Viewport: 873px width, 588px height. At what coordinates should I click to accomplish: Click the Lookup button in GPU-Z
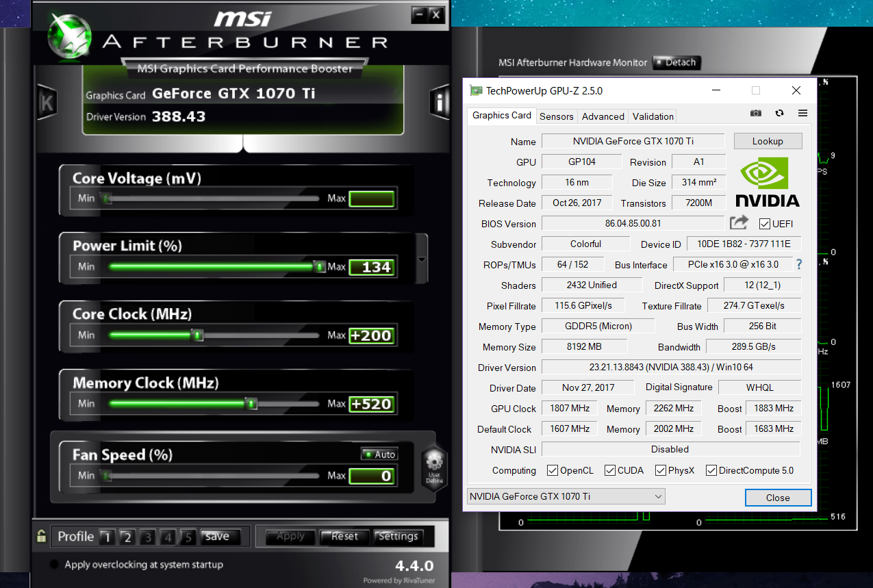point(768,141)
